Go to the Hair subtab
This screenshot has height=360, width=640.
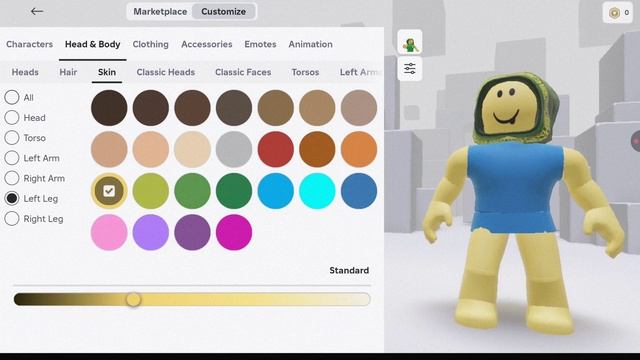pos(68,72)
